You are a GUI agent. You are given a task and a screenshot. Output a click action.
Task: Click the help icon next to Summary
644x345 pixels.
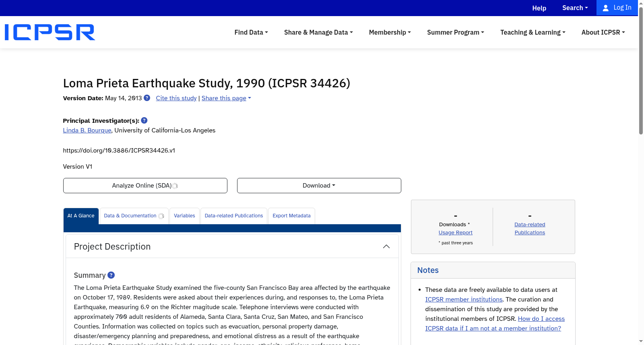tap(111, 275)
